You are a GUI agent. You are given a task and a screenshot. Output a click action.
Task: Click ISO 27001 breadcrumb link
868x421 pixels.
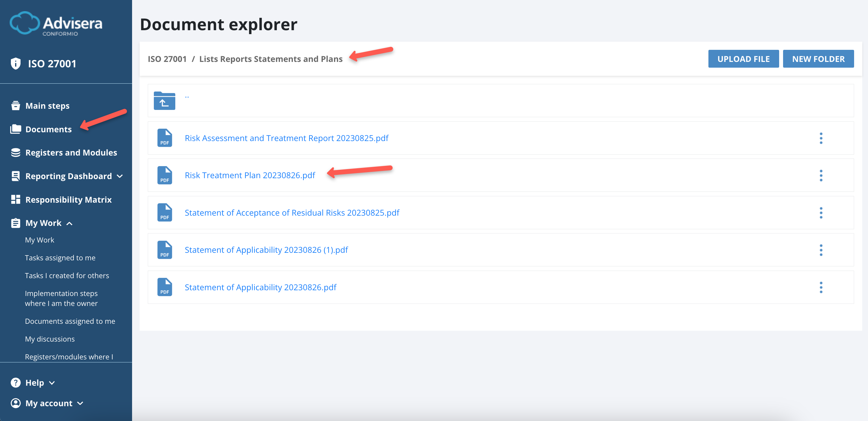click(167, 59)
